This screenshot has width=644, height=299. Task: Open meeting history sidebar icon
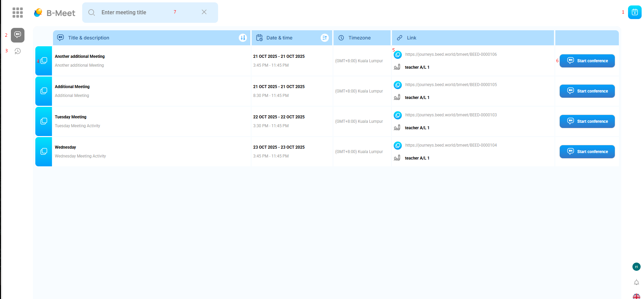18,51
